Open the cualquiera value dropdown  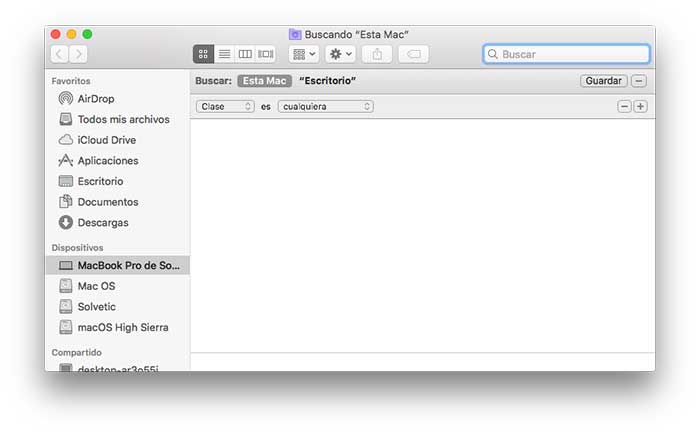pos(325,106)
